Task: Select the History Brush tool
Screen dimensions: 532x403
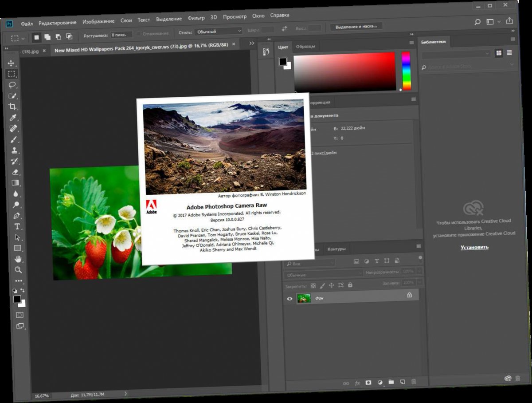Action: (x=15, y=161)
